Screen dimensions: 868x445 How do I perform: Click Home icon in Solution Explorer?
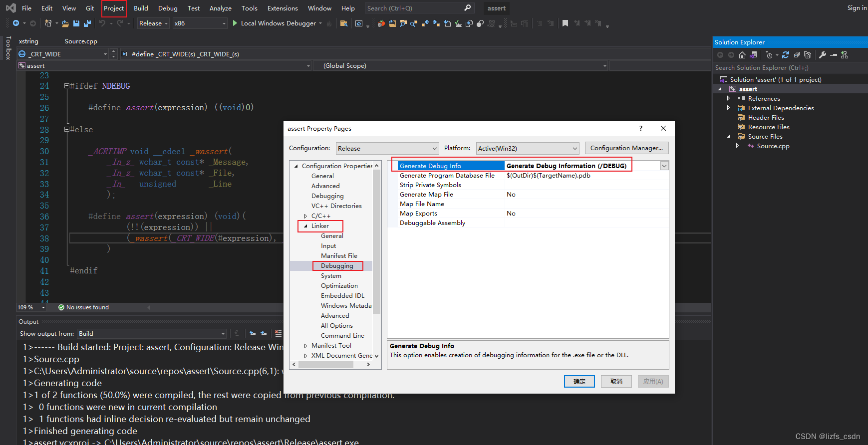[742, 55]
